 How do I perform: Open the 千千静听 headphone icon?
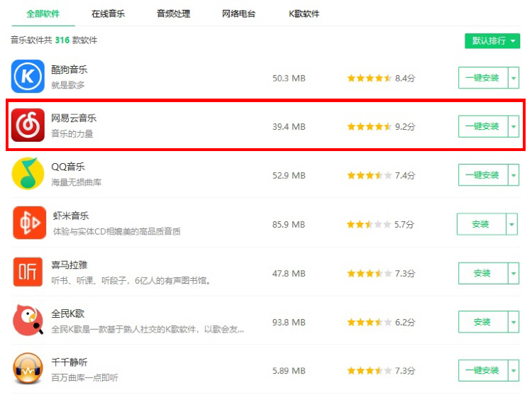pyautogui.click(x=28, y=368)
